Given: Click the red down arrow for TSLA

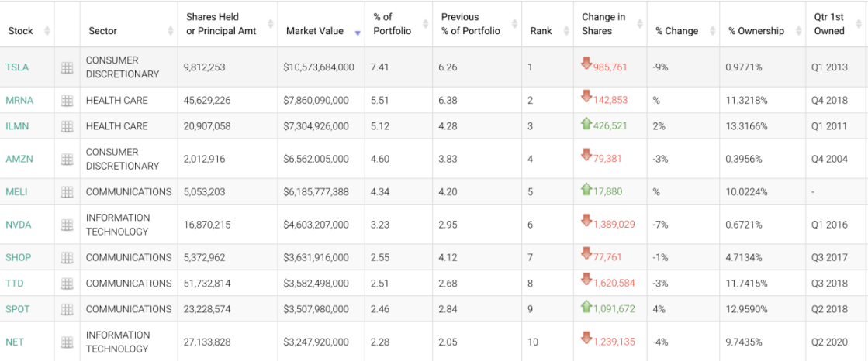Looking at the screenshot, I should coord(586,65).
